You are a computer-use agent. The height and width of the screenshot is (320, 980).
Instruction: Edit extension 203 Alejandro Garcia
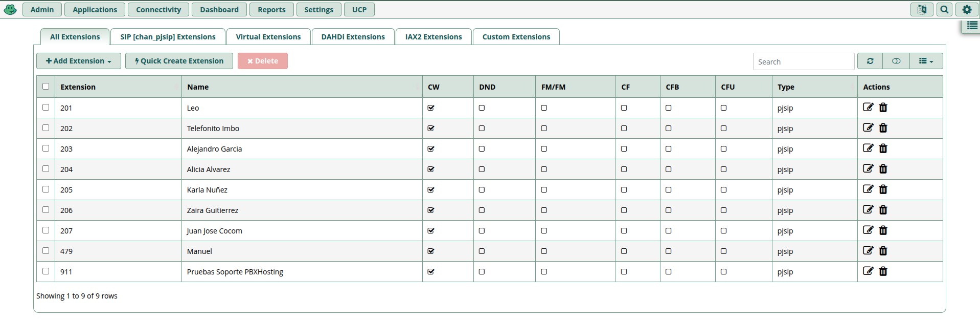point(868,148)
